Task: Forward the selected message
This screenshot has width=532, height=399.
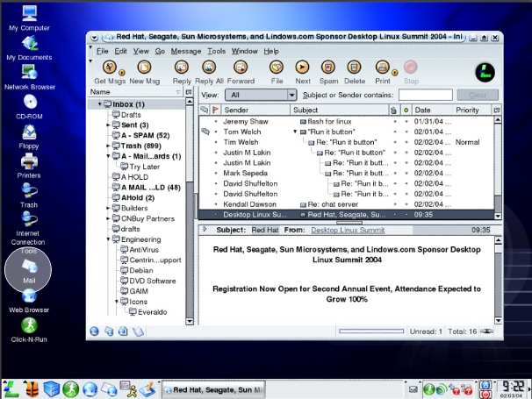Action: point(241,68)
